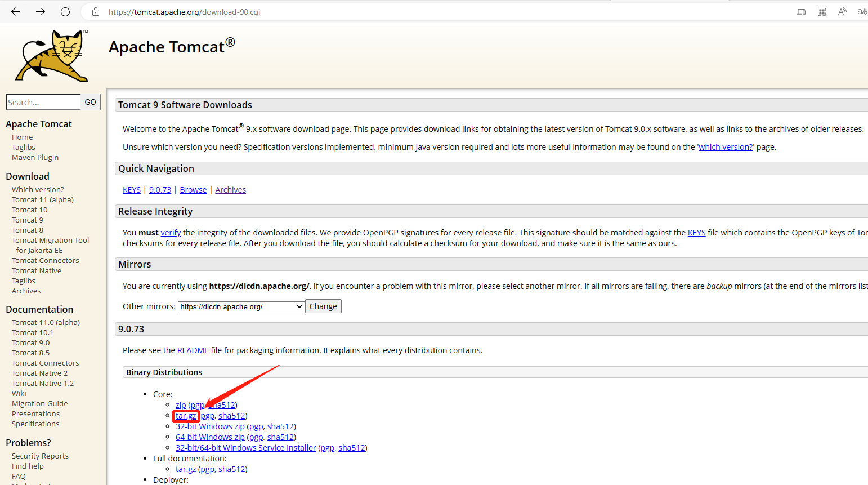868x485 pixels.
Task: Open Find help in the sidebar
Action: [x=28, y=466]
